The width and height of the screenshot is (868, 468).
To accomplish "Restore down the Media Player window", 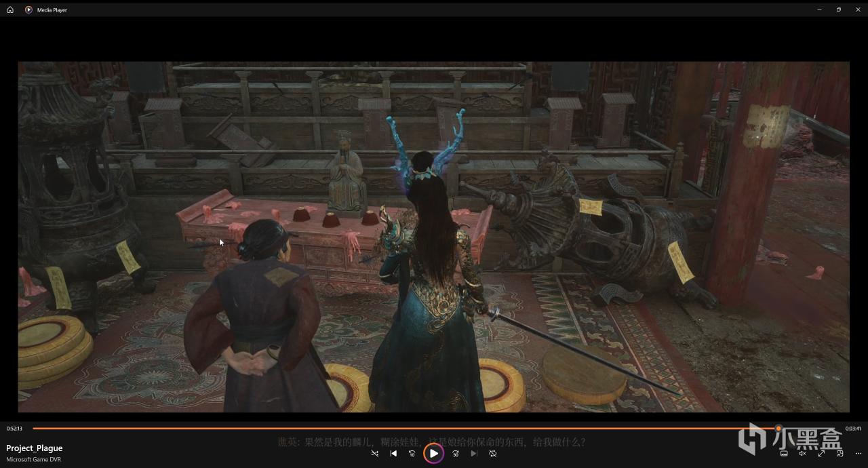I will coord(839,9).
